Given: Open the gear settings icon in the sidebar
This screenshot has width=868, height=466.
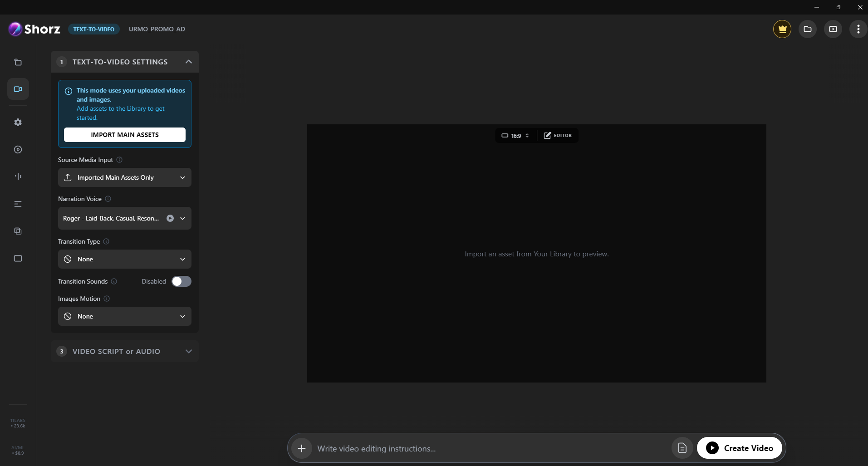Looking at the screenshot, I should click(x=18, y=123).
